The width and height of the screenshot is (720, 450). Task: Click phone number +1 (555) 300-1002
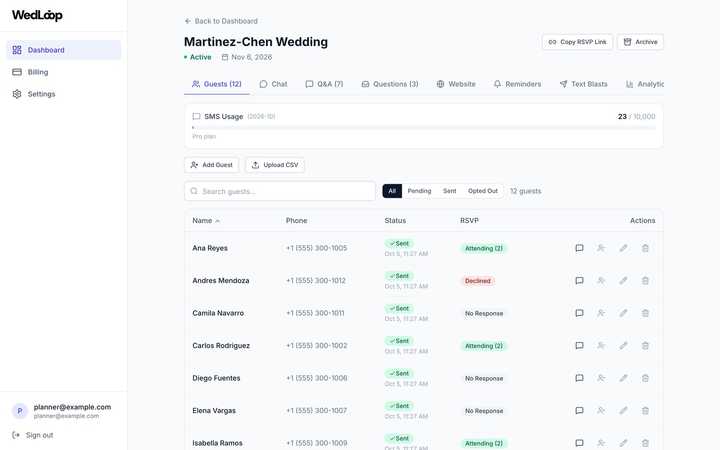point(316,346)
